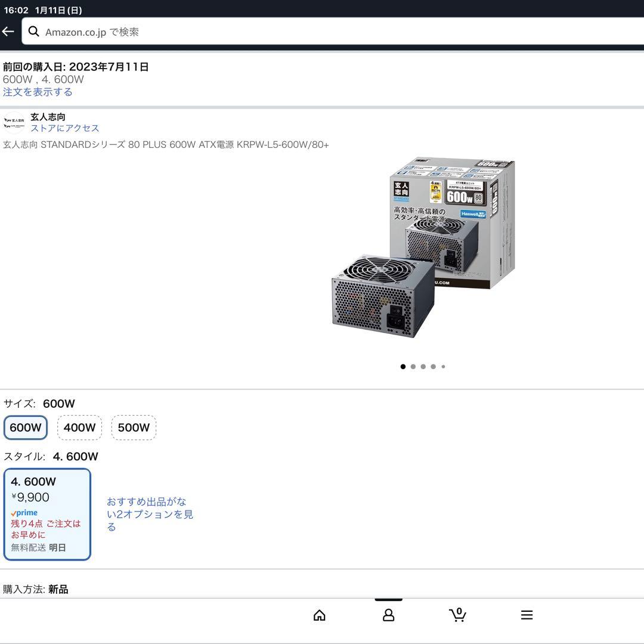Open ストアにアクセス store link
Screen dimensions: 644x644
pyautogui.click(x=65, y=128)
